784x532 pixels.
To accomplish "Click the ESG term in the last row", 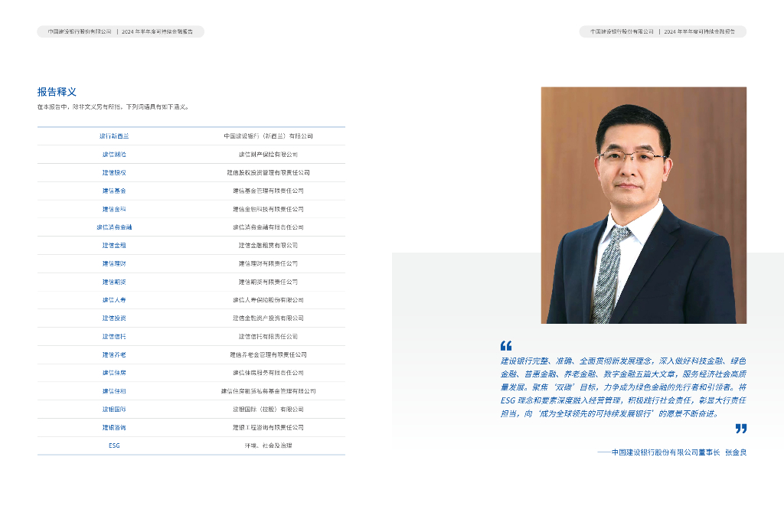I will (114, 446).
